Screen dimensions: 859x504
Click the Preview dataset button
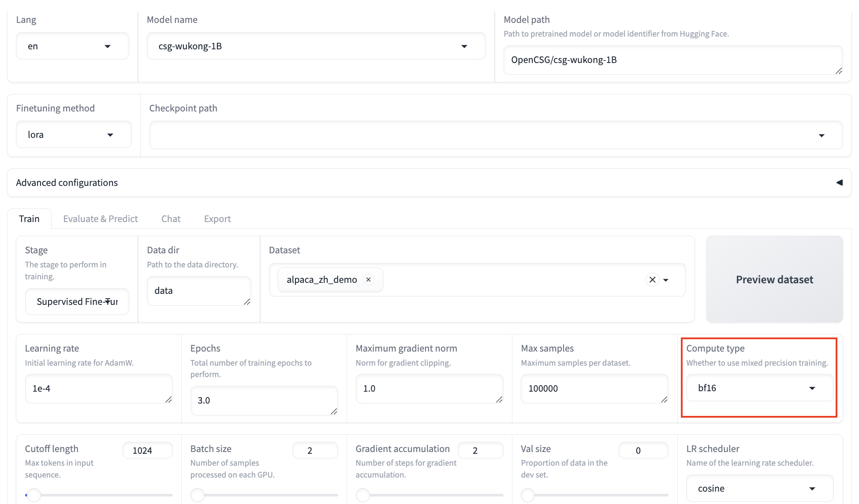point(774,279)
